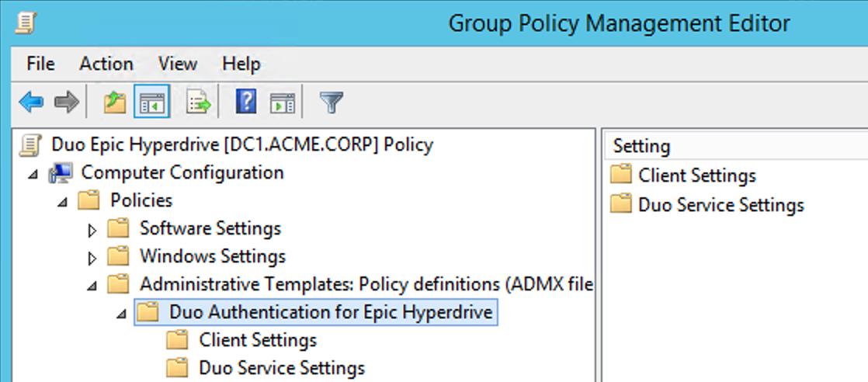
Task: Collapse the Computer Configuration node
Action: pos(33,174)
